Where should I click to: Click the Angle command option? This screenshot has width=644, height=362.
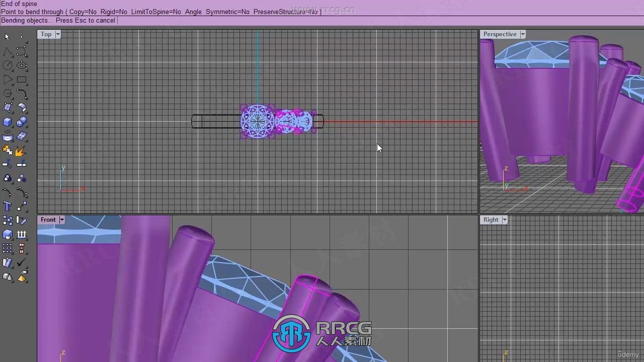(193, 12)
